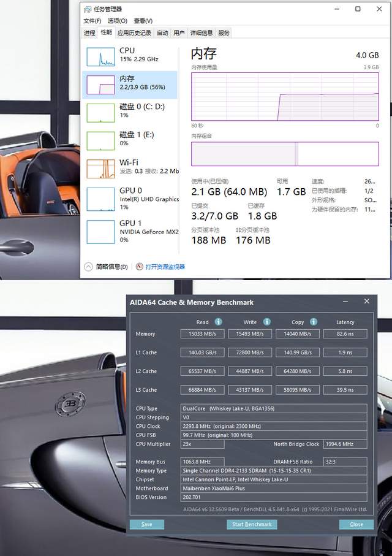Switch to the 进程 tab
This screenshot has width=392, height=556.
click(x=89, y=33)
